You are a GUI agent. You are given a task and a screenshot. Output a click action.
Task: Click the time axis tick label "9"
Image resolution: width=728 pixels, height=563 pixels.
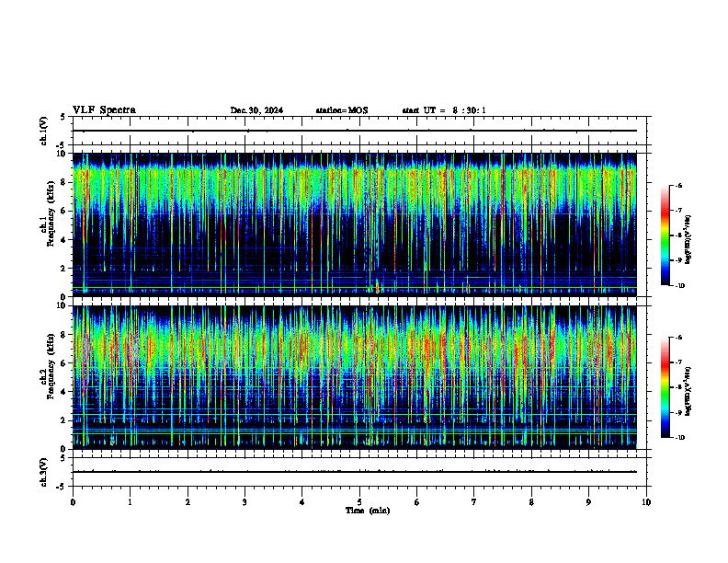(588, 502)
